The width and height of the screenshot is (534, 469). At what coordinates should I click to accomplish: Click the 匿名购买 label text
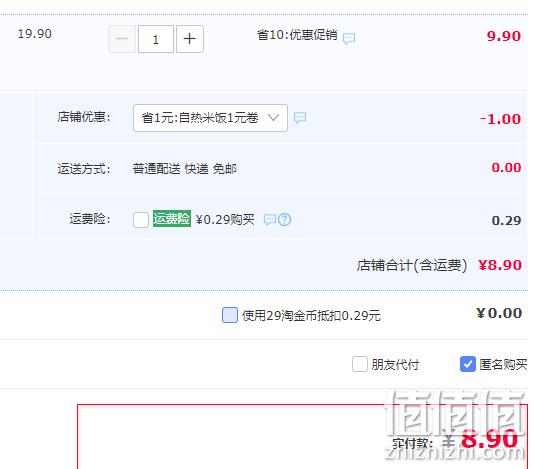click(x=503, y=364)
